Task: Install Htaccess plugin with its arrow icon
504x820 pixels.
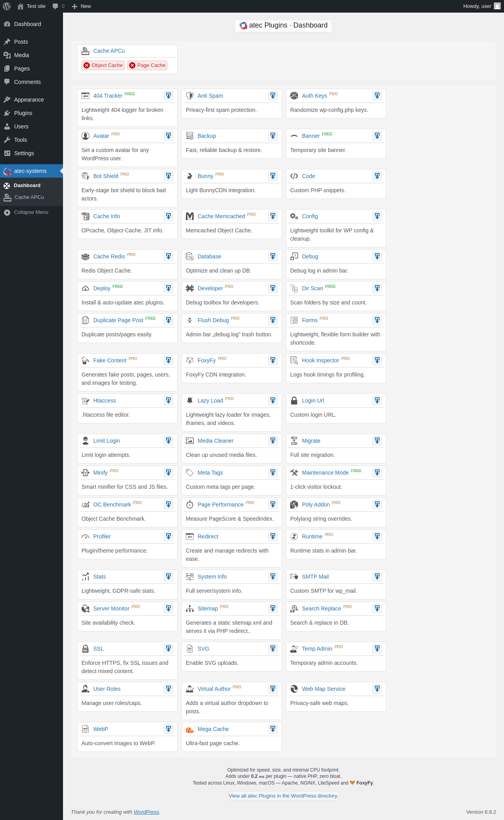Action: (x=169, y=401)
